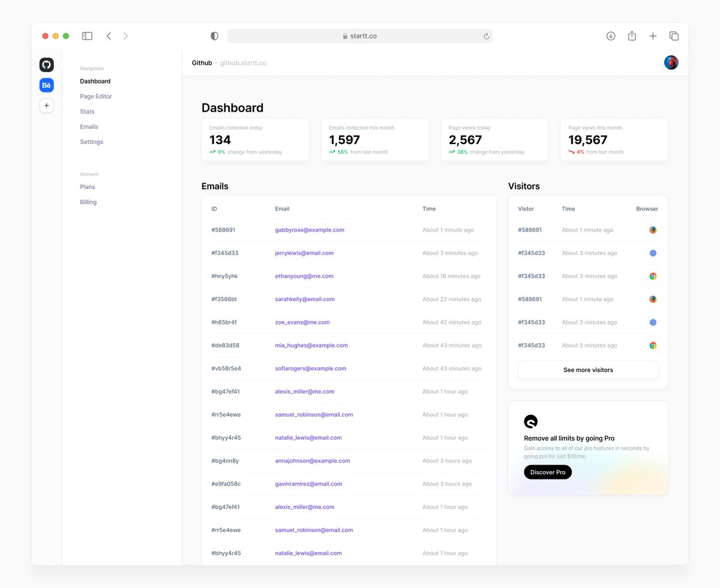Open the user profile avatar
Viewport: 720px width, 588px height.
coord(671,62)
